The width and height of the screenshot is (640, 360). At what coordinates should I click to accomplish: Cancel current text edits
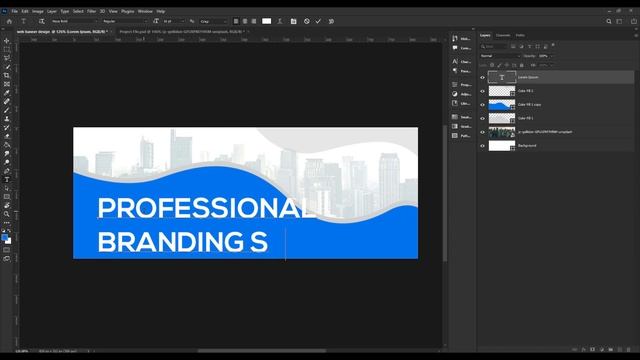pos(307,21)
